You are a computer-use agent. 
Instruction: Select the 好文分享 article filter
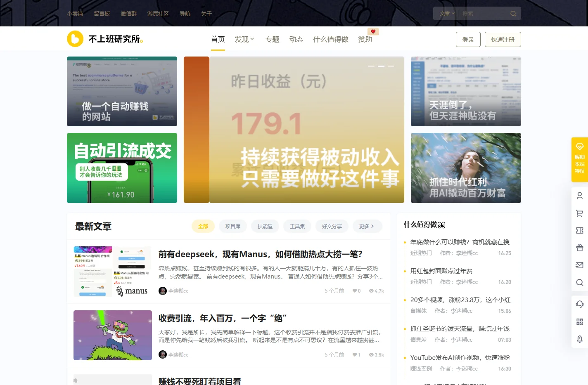click(x=332, y=226)
